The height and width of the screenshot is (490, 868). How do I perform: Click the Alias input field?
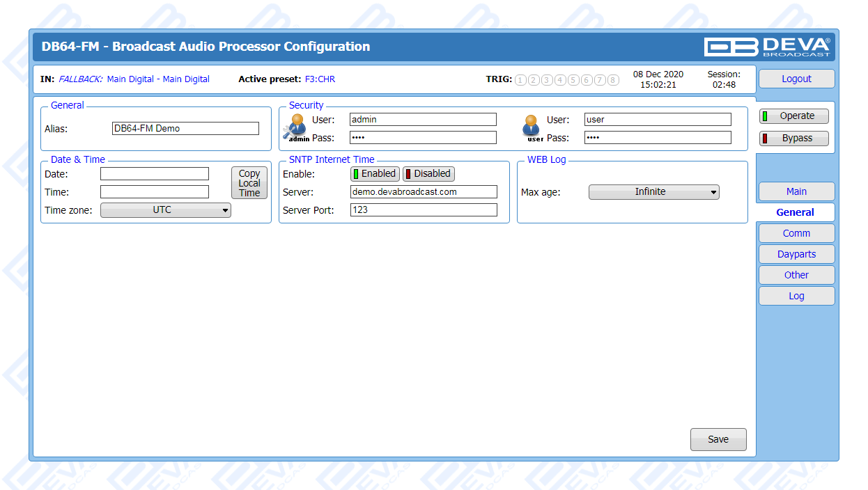pos(185,129)
